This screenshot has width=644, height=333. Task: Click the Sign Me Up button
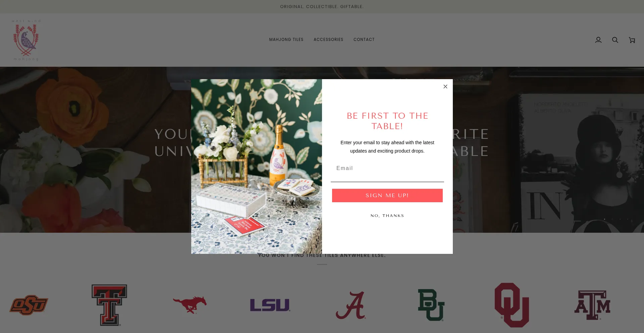(387, 196)
